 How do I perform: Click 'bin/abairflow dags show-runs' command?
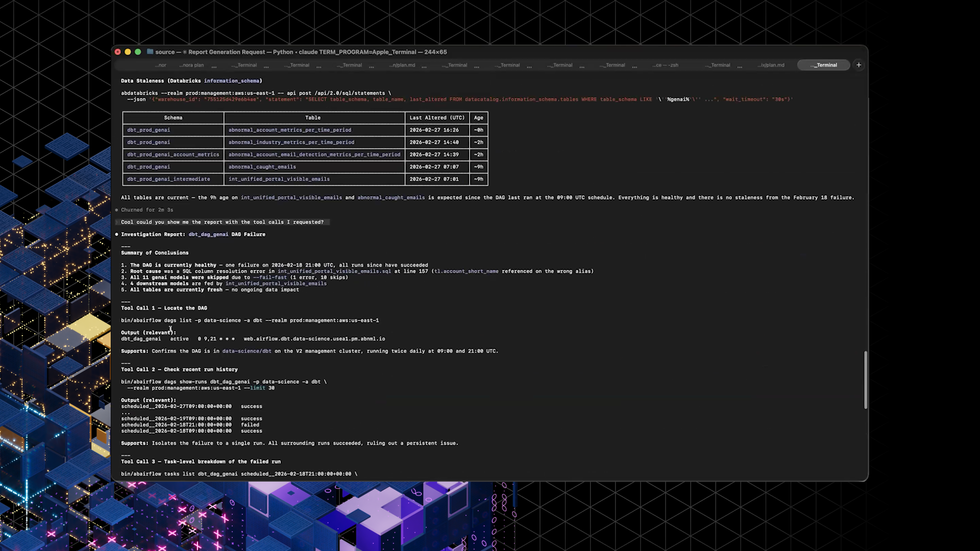pyautogui.click(x=224, y=382)
